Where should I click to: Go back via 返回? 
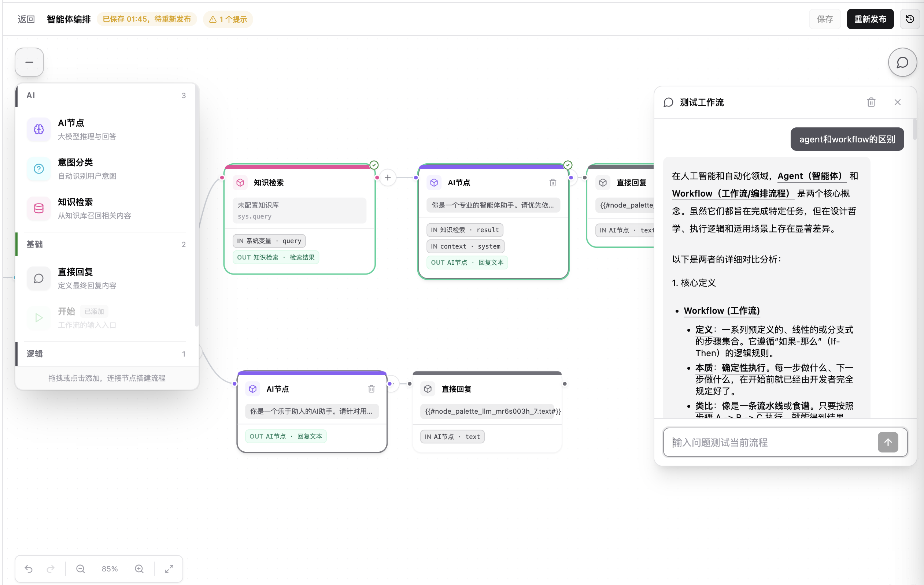[x=26, y=19]
